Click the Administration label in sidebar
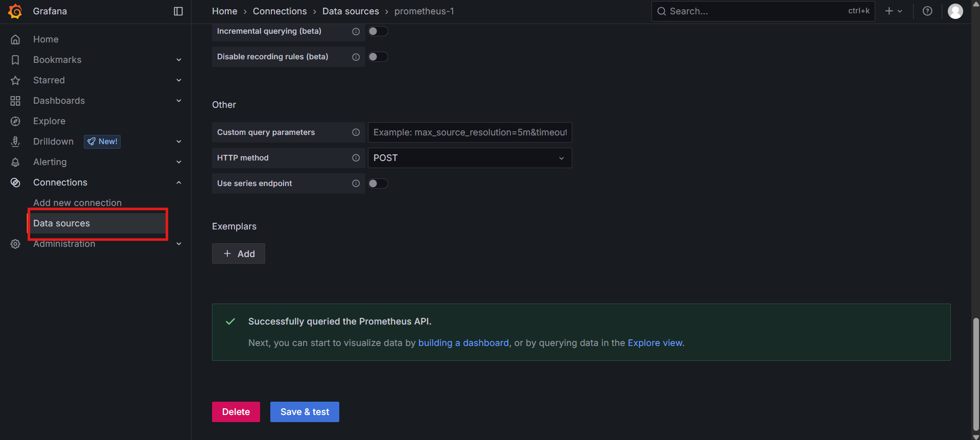The width and height of the screenshot is (980, 440). pos(64,244)
